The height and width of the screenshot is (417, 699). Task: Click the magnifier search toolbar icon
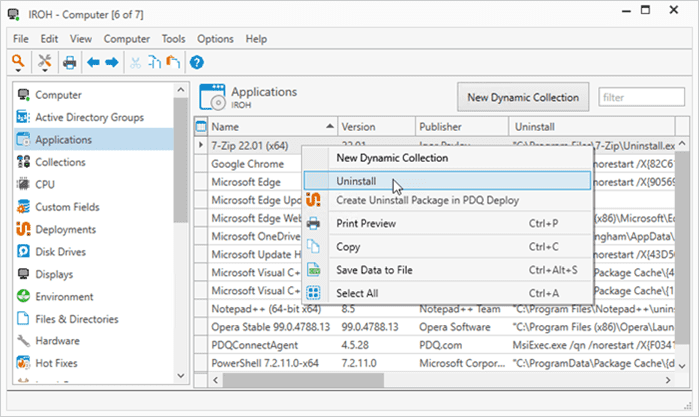click(x=18, y=60)
